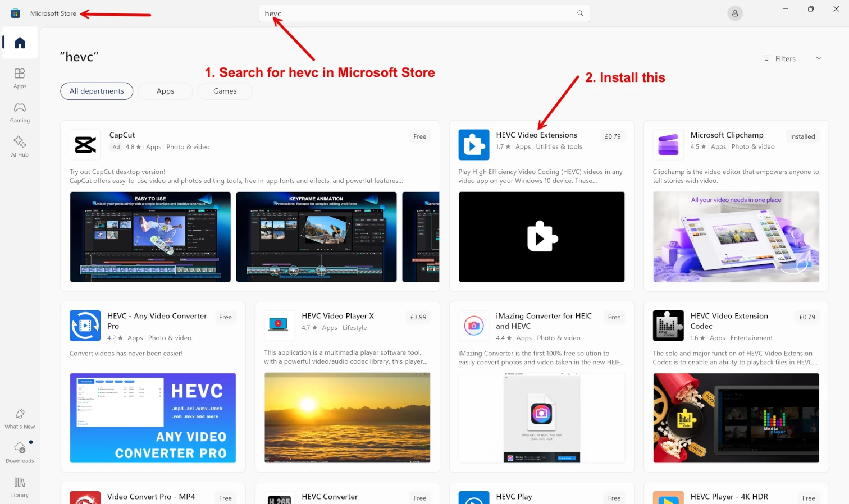849x504 pixels.
Task: Click Free button for Video Convert Pro
Action: (225, 498)
